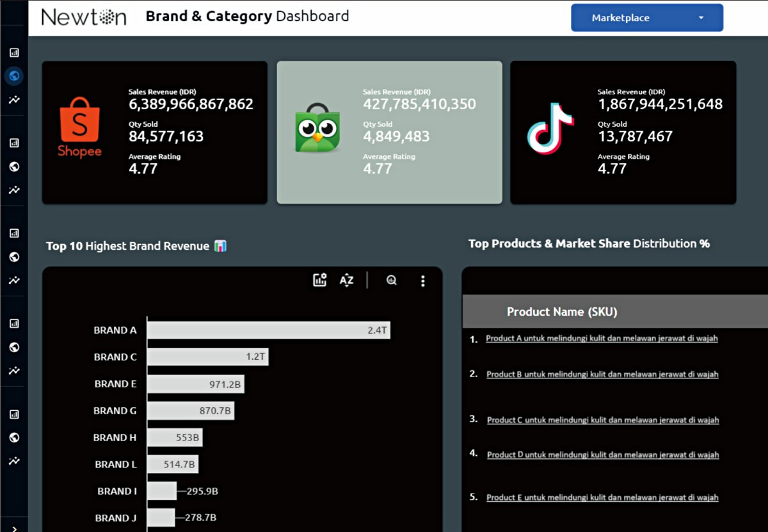Select the BRAND E bar showing 971.2B
Viewport: 768px width, 532px height.
point(195,384)
